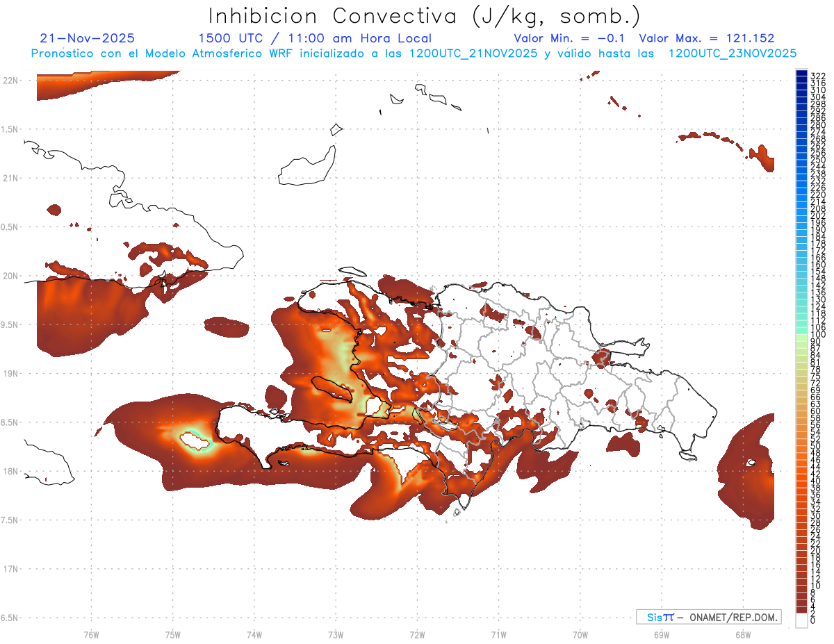The image size is (834, 644).
Task: Click the date label '21-Nov-2025'
Action: (x=88, y=38)
